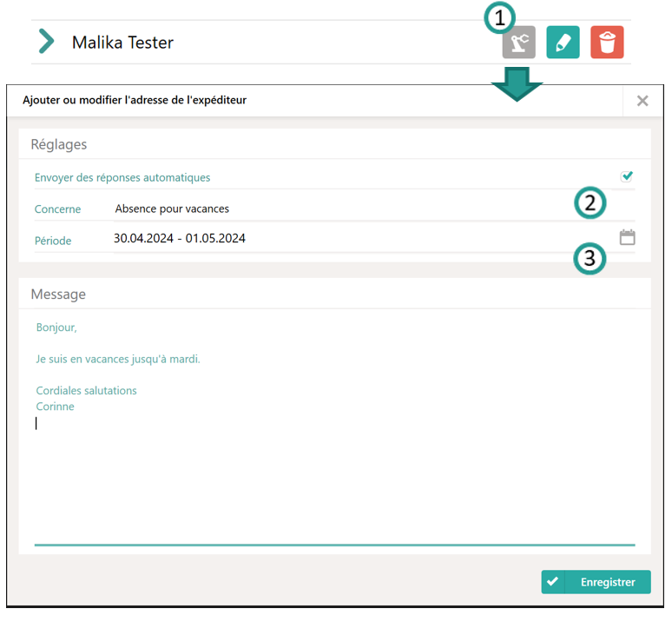Close the sender address dialog
This screenshot has height=622, width=672.
(x=642, y=101)
